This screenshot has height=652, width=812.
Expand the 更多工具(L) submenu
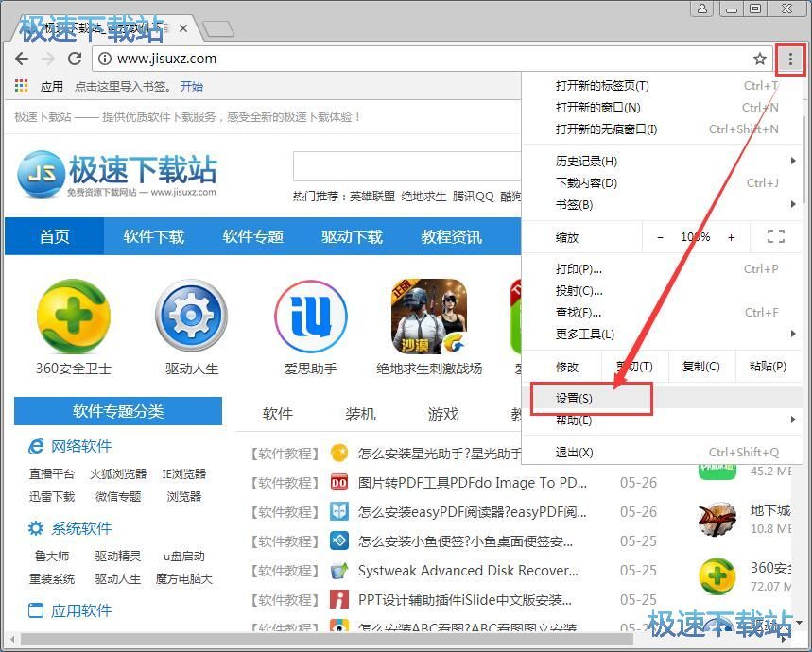[662, 334]
